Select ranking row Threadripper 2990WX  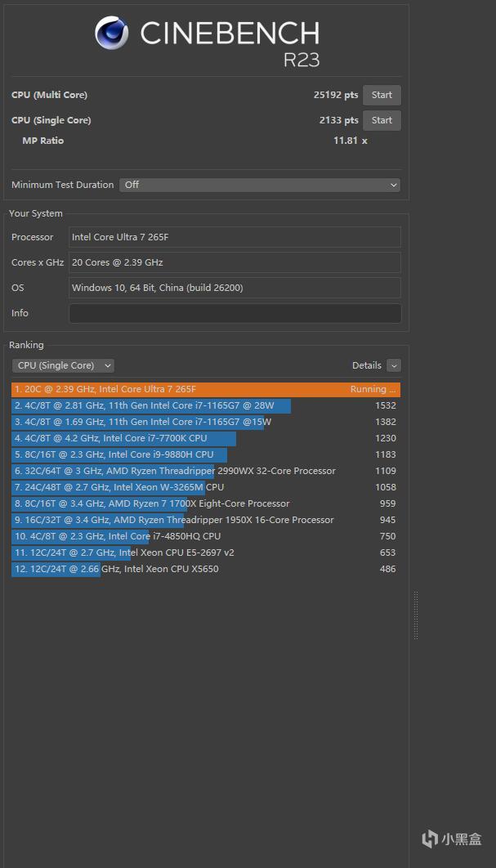(x=206, y=471)
